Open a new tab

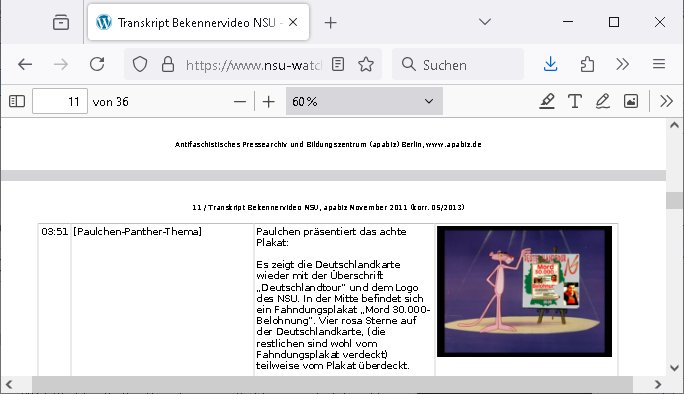tap(330, 23)
